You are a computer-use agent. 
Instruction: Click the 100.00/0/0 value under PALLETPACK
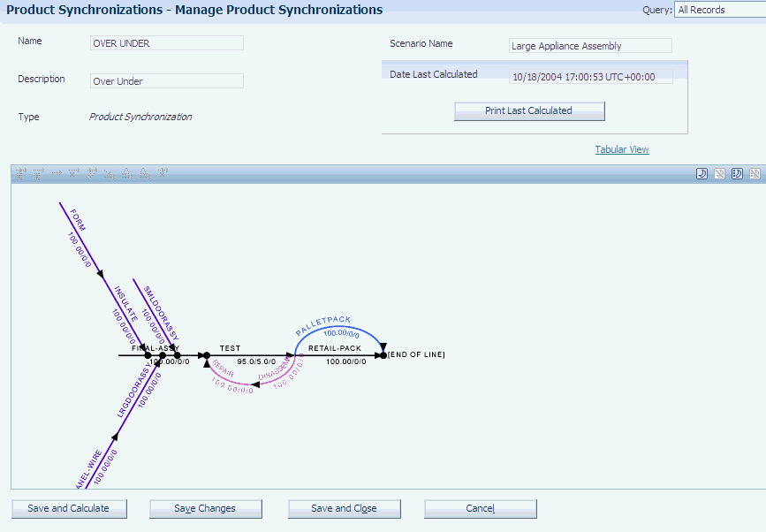coord(342,334)
